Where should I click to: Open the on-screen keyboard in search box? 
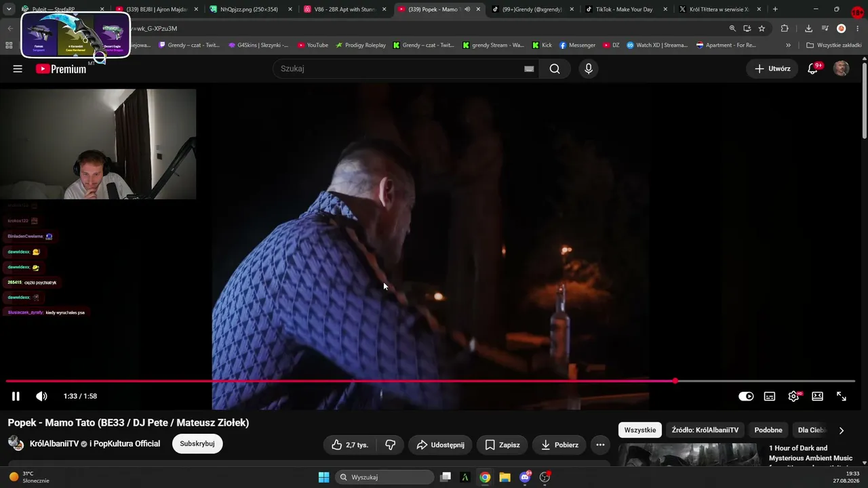pyautogui.click(x=529, y=68)
